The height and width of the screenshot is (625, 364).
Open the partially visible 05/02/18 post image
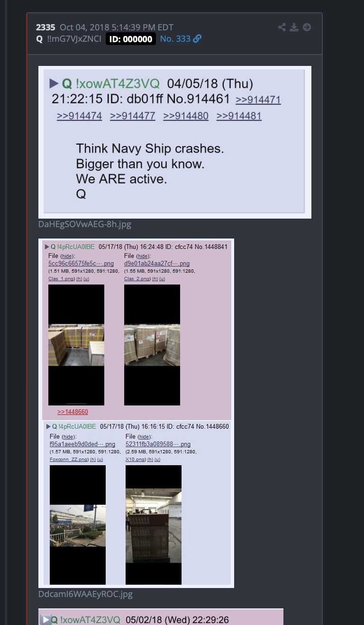point(161,617)
